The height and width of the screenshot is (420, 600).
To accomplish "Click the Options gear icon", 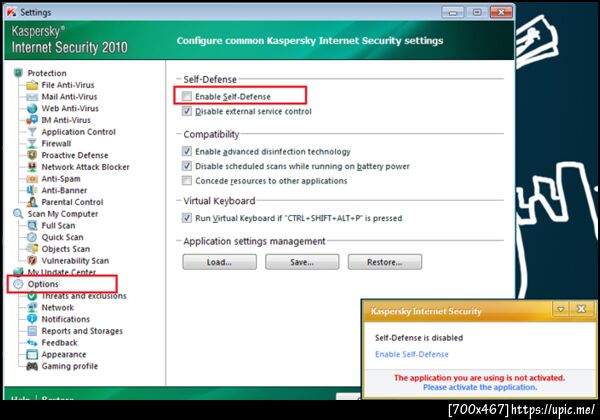I will tap(18, 284).
